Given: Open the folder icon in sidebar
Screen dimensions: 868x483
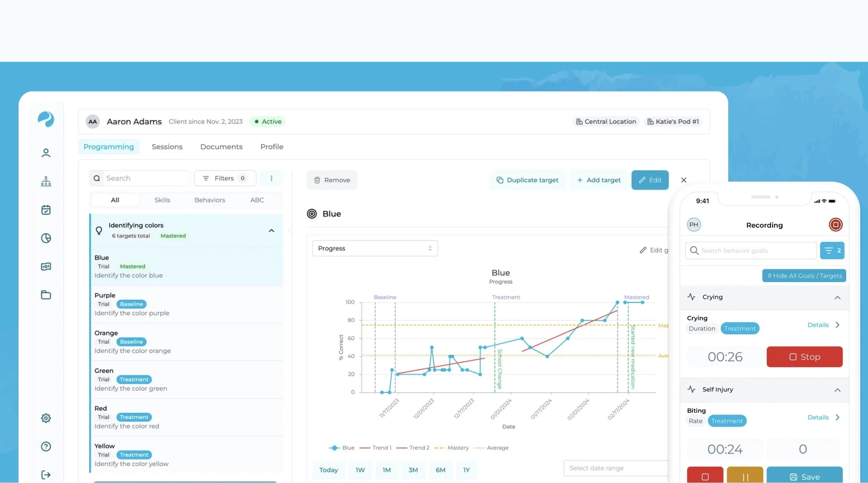Looking at the screenshot, I should pyautogui.click(x=46, y=295).
